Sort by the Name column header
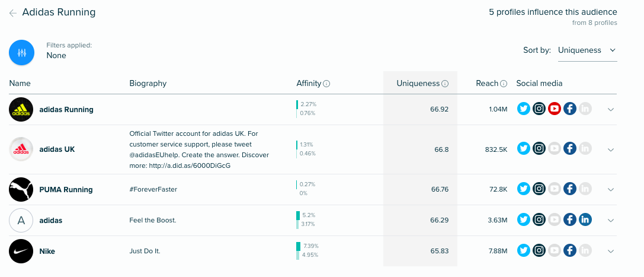The width and height of the screenshot is (644, 277). coord(20,84)
